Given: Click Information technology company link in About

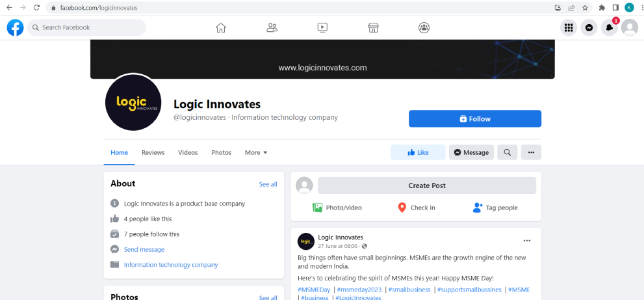Looking at the screenshot, I should (x=171, y=265).
